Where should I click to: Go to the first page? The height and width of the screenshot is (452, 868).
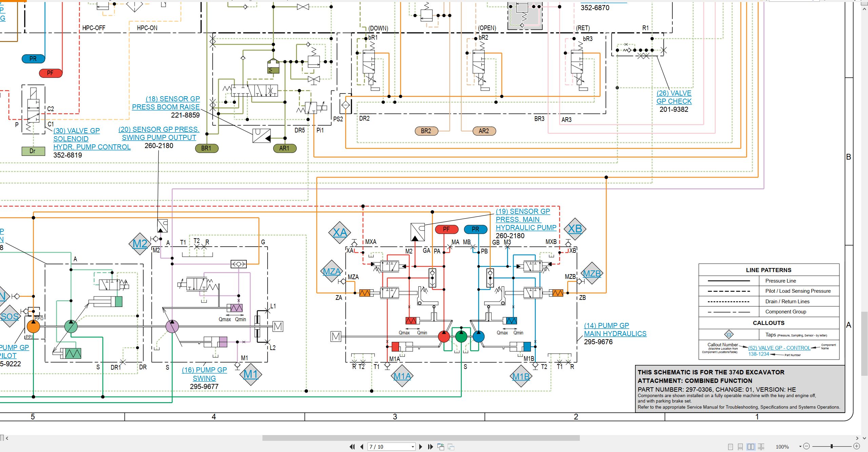pos(352,447)
